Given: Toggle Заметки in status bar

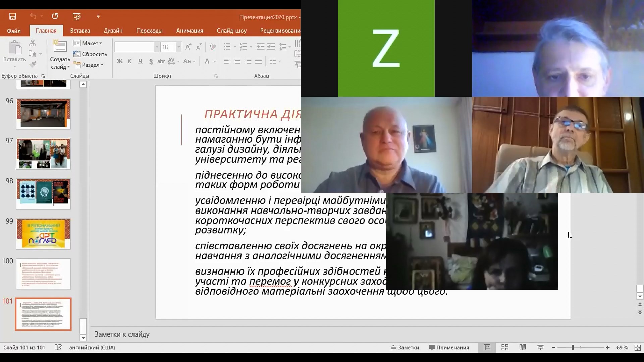Looking at the screenshot, I should pyautogui.click(x=405, y=348).
